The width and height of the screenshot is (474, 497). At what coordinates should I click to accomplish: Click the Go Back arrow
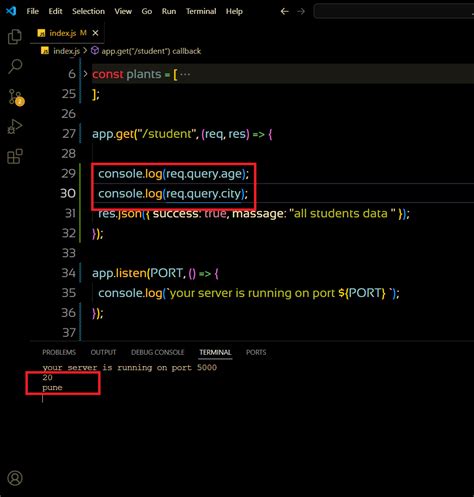click(284, 11)
